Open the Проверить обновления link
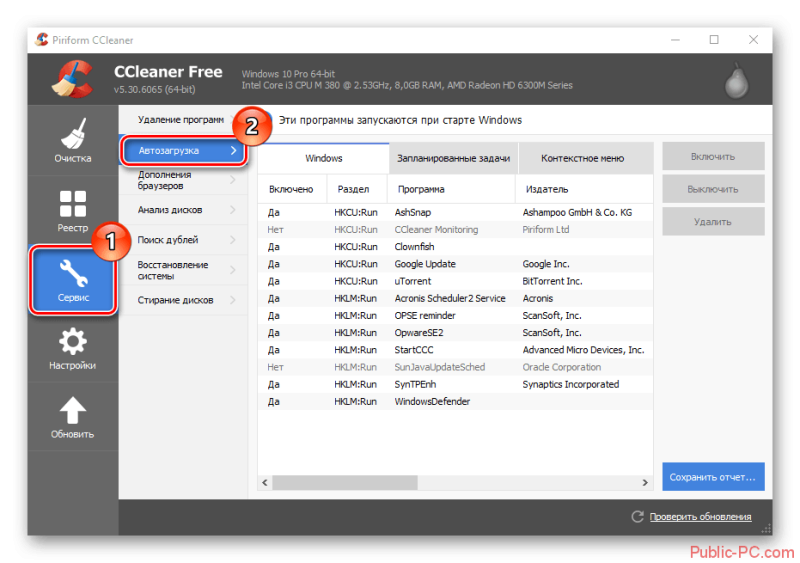 tap(700, 517)
